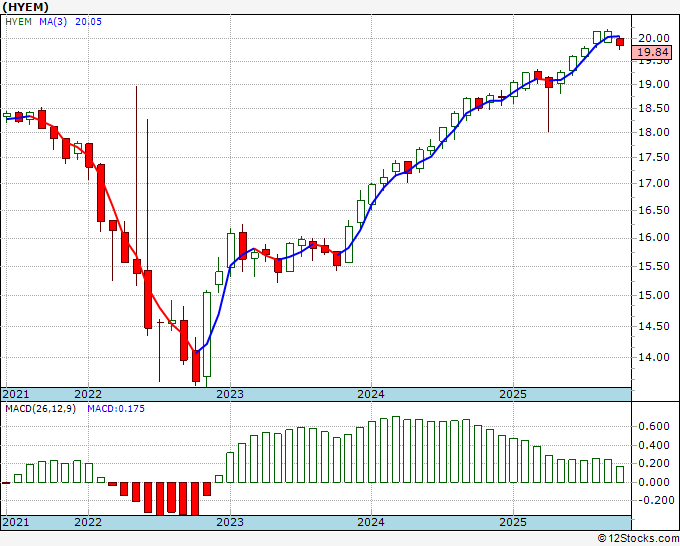Click 2025 on the MACD time axis
Viewport: 680px width, 546px height.
[x=513, y=522]
